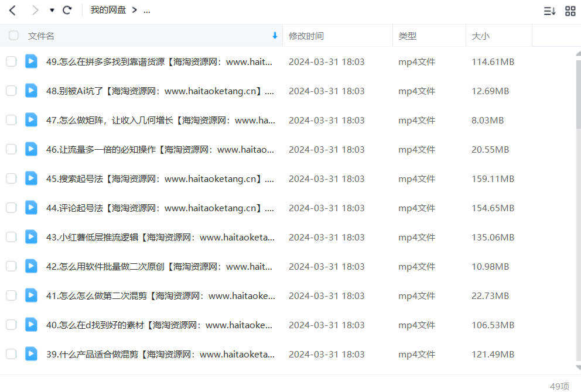Viewport: 581px width, 392px height.
Task: Open file 46.让流量多一倍的必知操作
Action: click(160, 150)
